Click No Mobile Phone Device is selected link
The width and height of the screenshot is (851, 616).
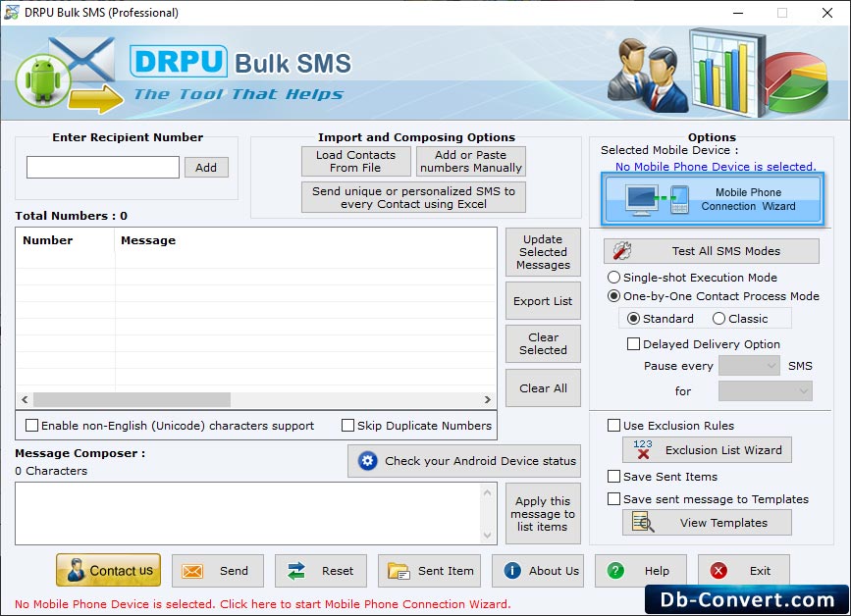pos(716,167)
